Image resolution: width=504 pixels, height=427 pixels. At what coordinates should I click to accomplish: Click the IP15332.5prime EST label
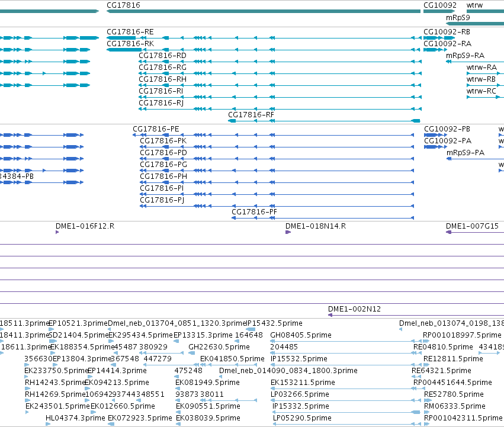[x=301, y=406]
